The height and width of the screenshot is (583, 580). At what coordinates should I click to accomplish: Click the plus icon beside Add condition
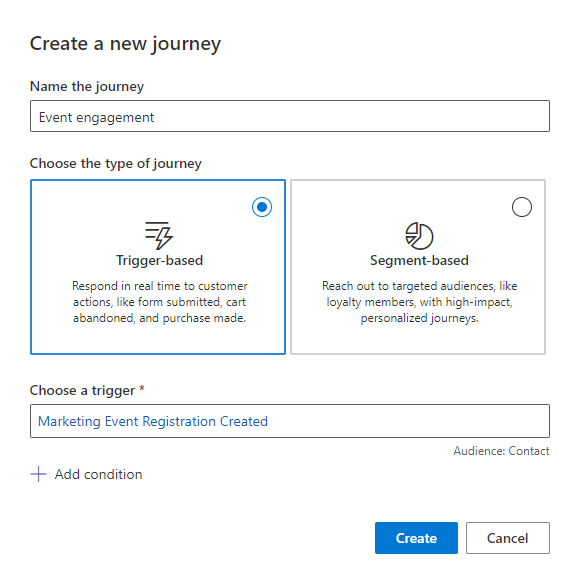point(38,474)
